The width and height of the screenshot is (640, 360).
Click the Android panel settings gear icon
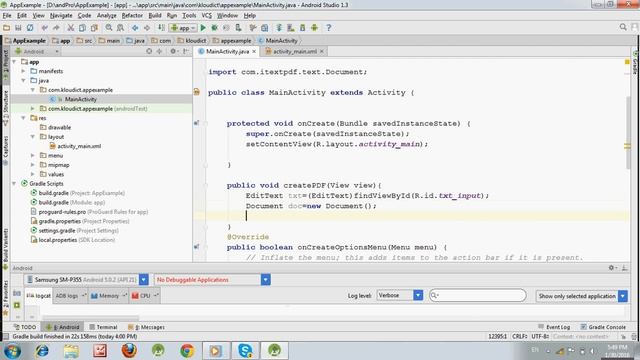(611, 268)
